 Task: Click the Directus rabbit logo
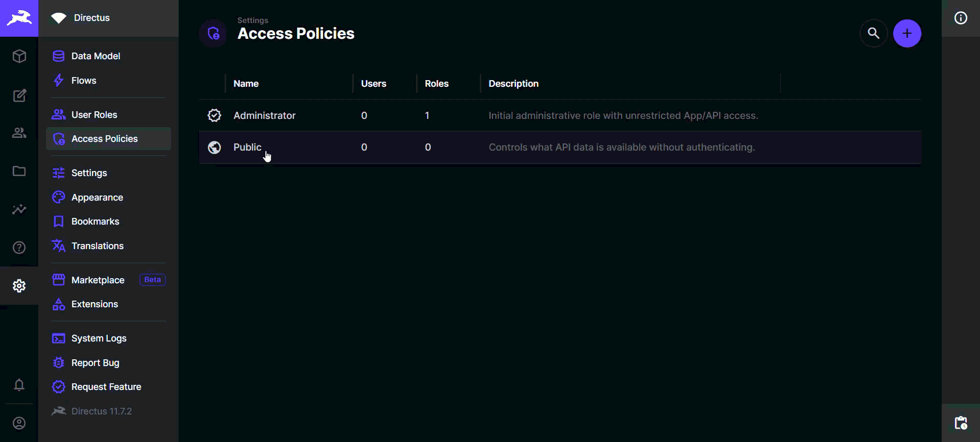19,18
